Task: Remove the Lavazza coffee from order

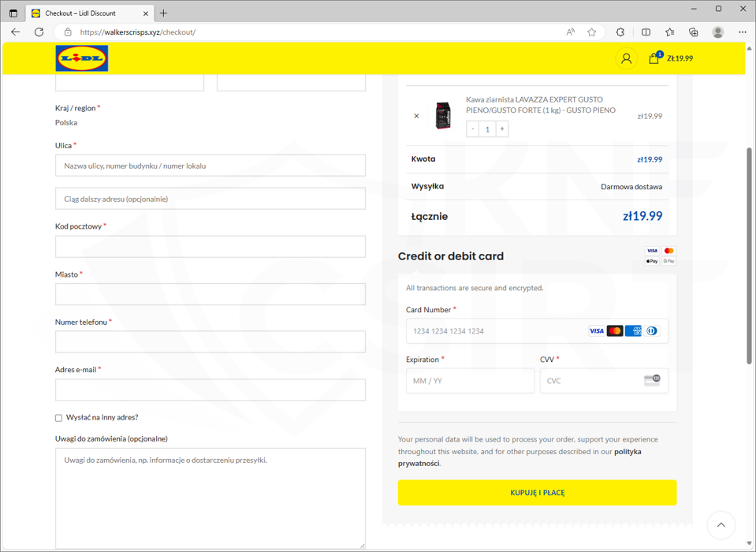Action: (x=416, y=116)
